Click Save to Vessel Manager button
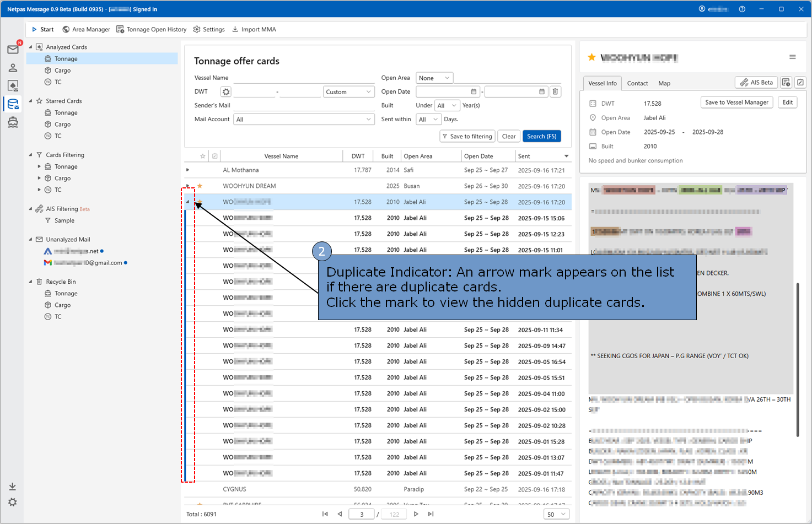Viewport: 812px width, 524px height. click(x=736, y=102)
